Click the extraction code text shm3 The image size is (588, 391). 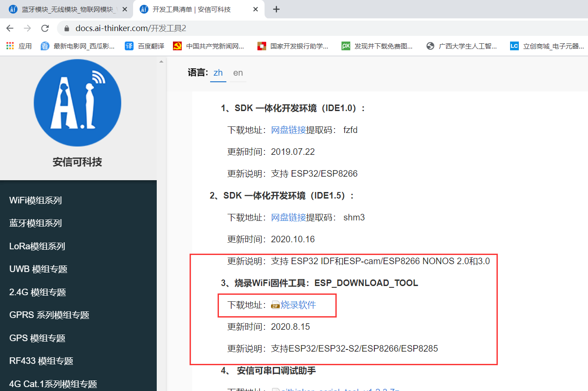click(x=354, y=217)
